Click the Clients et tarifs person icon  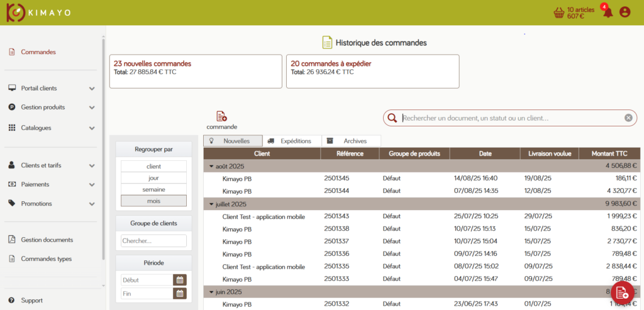coord(12,165)
